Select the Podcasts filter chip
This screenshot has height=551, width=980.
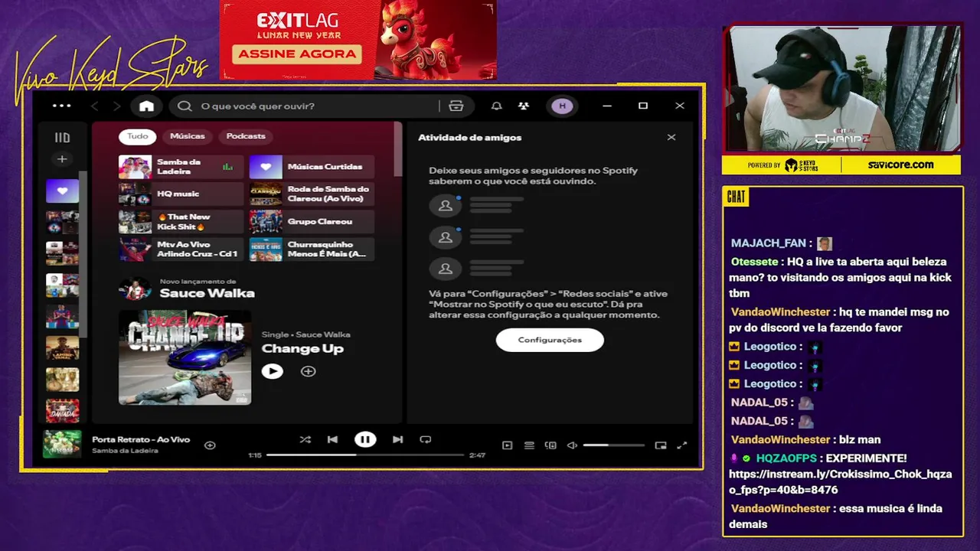click(x=246, y=136)
